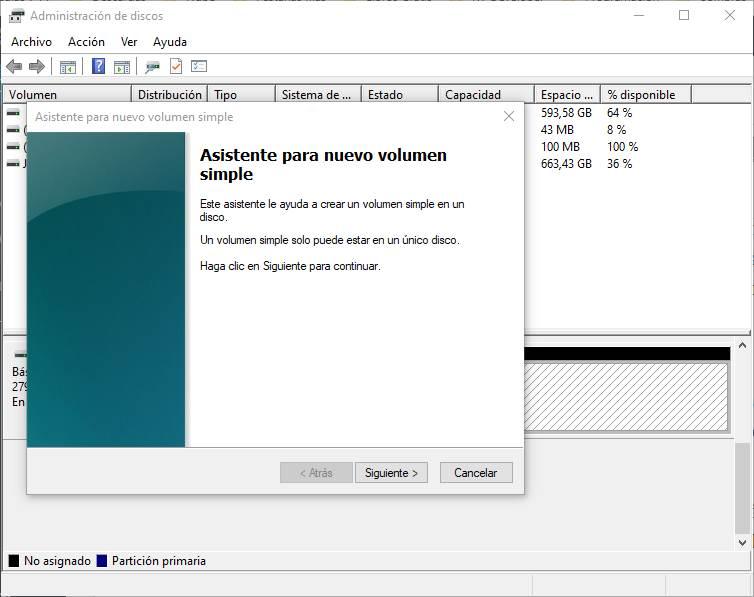Select the 663,43 GB free space cell

click(x=566, y=164)
